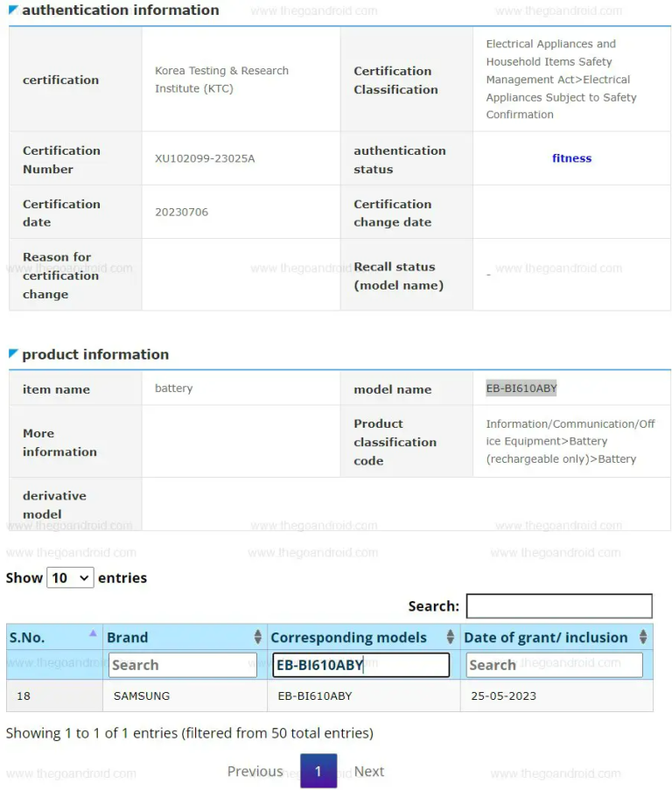Click the S.No. column sort arrow
Image resolution: width=672 pixels, height=790 pixels.
pos(93,633)
